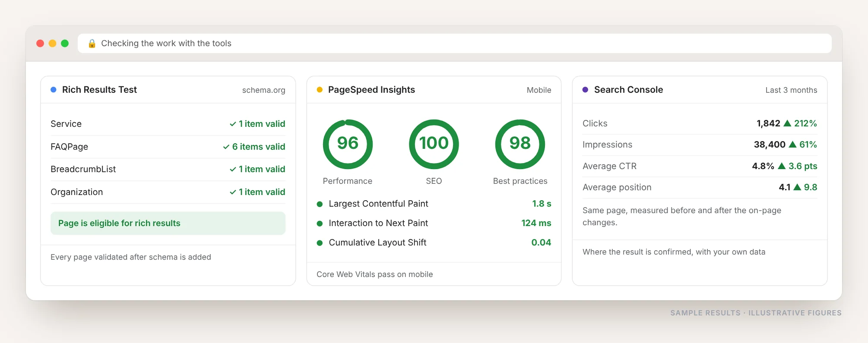This screenshot has width=868, height=343.
Task: Click the checkmark icon in the Organization row
Action: tap(233, 192)
